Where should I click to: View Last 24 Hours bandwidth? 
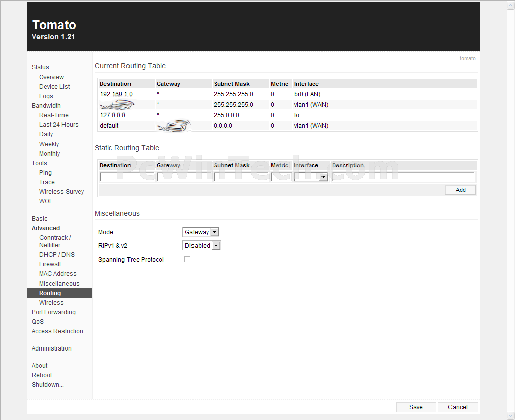click(59, 125)
